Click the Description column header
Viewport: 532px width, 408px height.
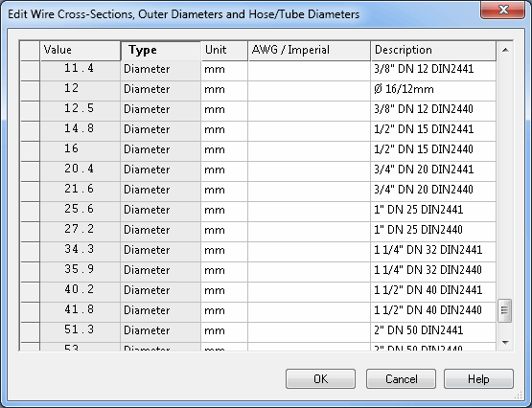click(x=433, y=51)
